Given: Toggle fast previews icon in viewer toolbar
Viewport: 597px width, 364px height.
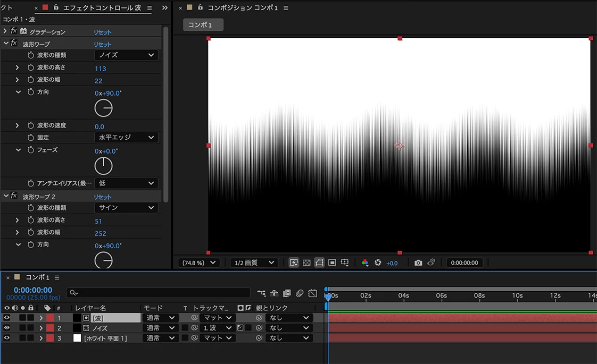Looking at the screenshot, I should pyautogui.click(x=294, y=263).
